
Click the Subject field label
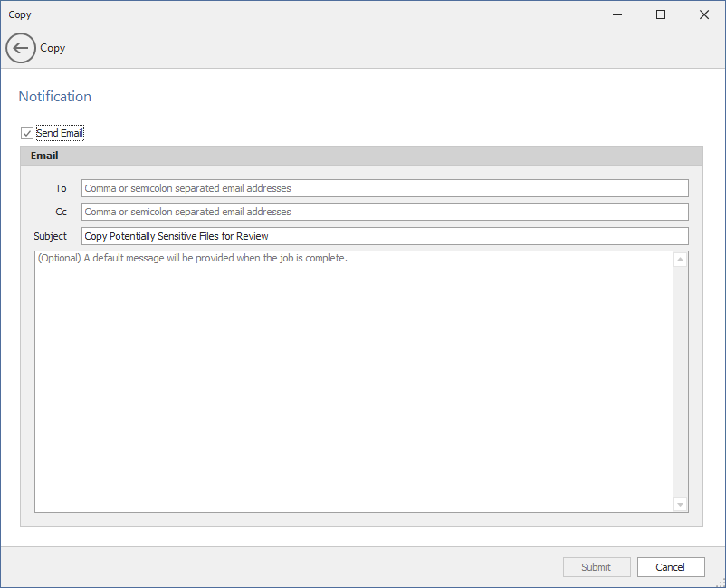[x=50, y=236]
